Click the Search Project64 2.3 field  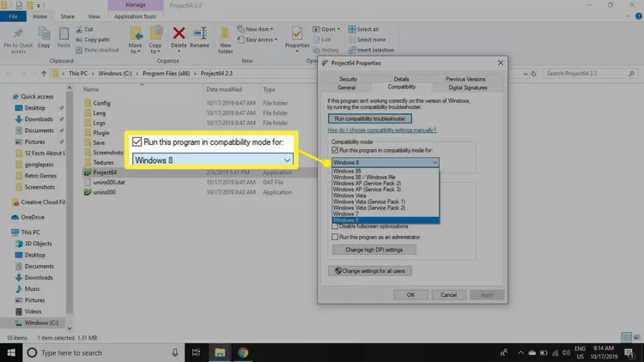(590, 74)
